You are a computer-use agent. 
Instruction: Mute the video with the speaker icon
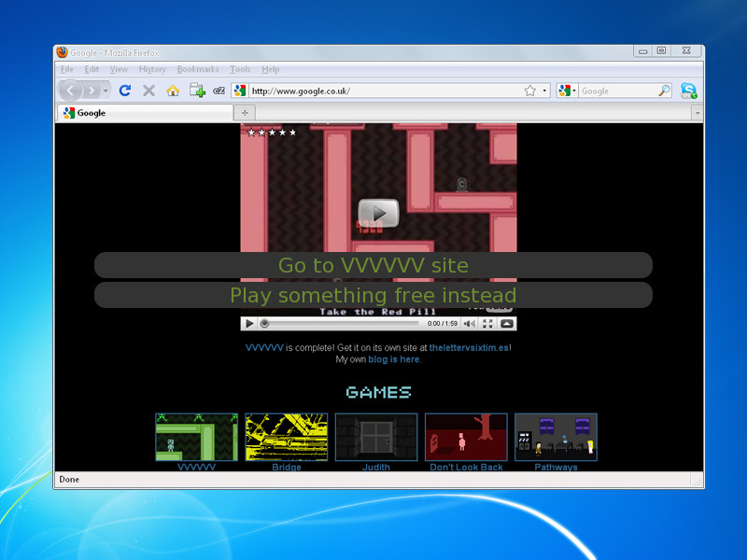(x=470, y=324)
